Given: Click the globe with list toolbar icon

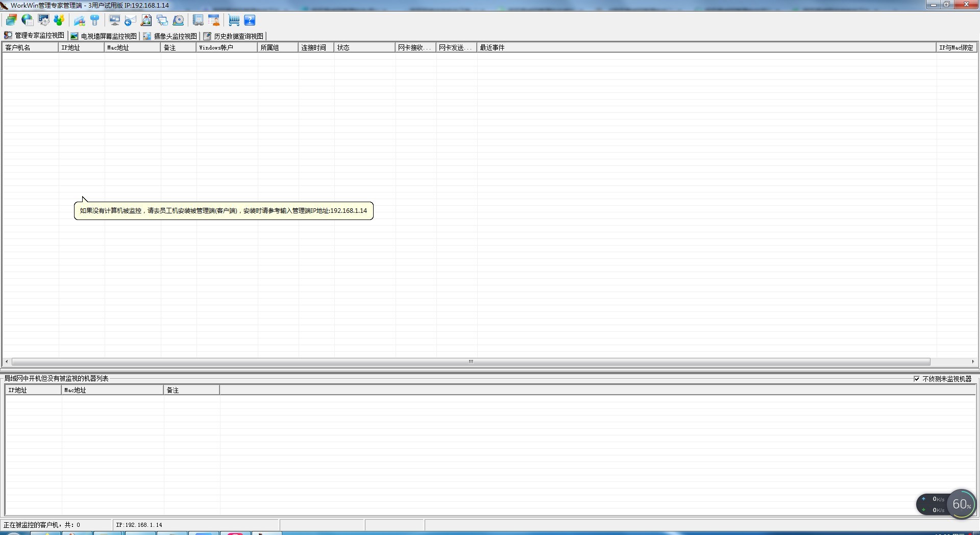Looking at the screenshot, I should (28, 20).
